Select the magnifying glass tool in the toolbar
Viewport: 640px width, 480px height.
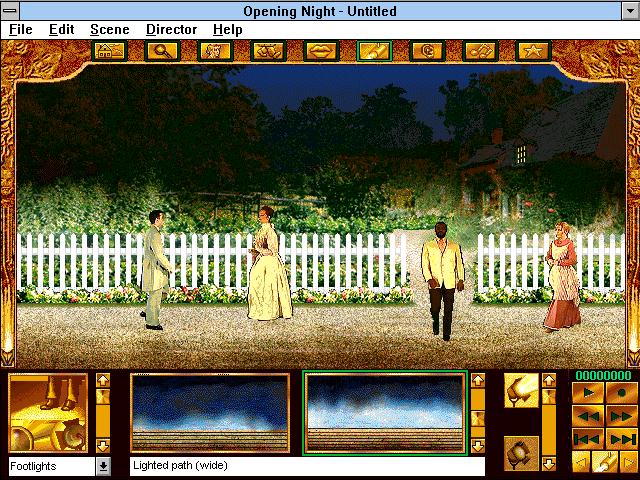(x=162, y=51)
